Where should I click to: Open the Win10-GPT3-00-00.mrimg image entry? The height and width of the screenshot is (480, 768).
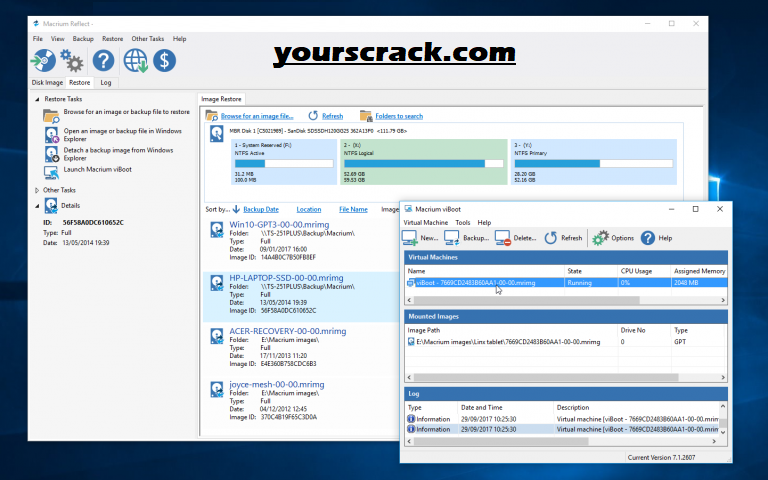click(279, 224)
